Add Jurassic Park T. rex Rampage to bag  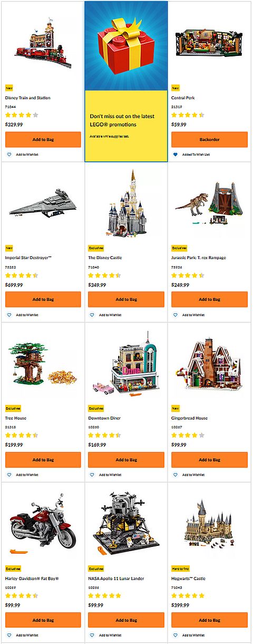click(209, 300)
